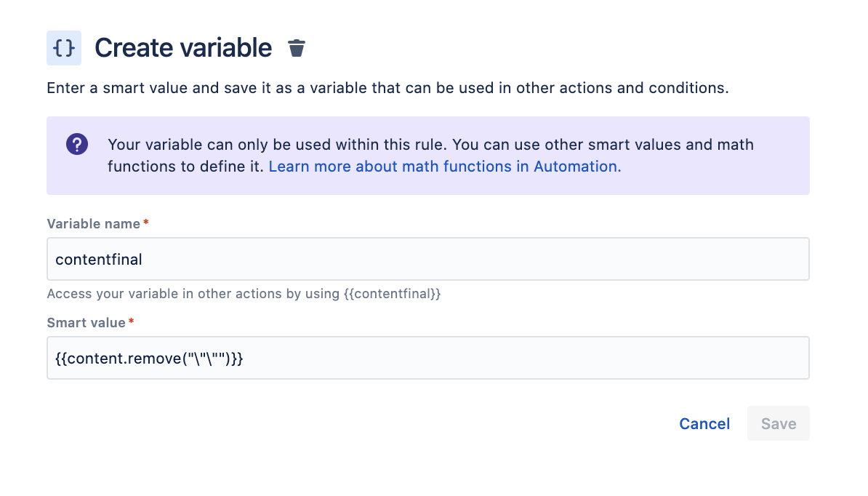Place cursor on the contentfinal text
The image size is (868, 496).
tap(99, 259)
